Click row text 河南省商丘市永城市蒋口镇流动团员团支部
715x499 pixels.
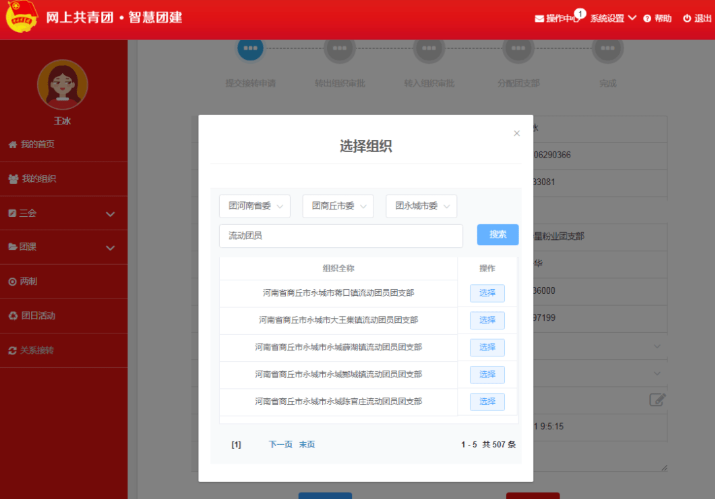338,293
